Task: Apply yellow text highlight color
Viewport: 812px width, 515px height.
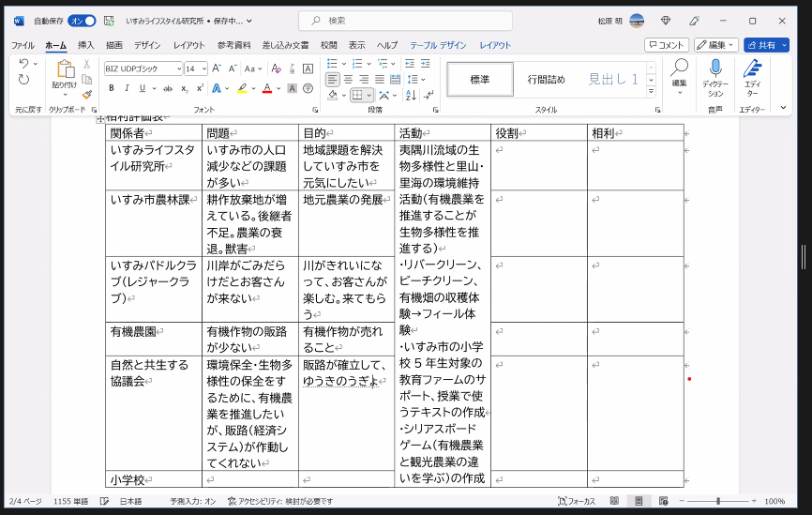Action: [x=242, y=88]
